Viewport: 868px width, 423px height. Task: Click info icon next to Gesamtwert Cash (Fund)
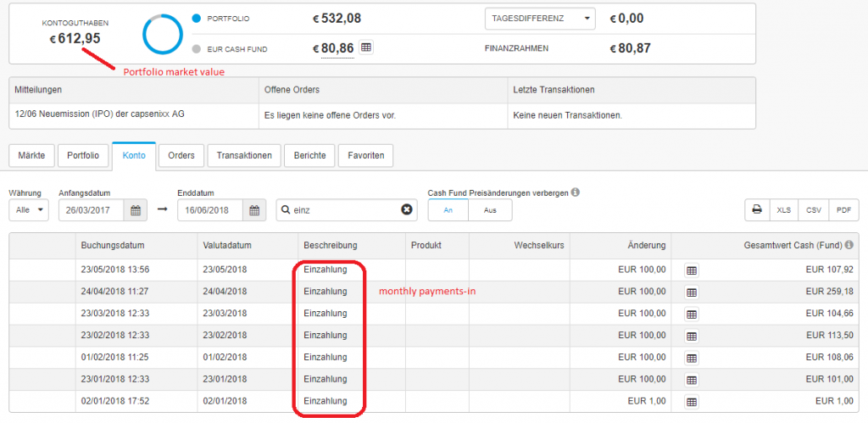[849, 245]
